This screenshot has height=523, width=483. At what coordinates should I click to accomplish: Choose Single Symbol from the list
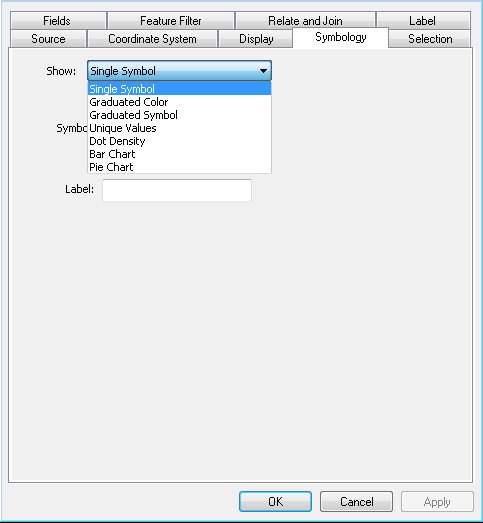click(x=179, y=89)
